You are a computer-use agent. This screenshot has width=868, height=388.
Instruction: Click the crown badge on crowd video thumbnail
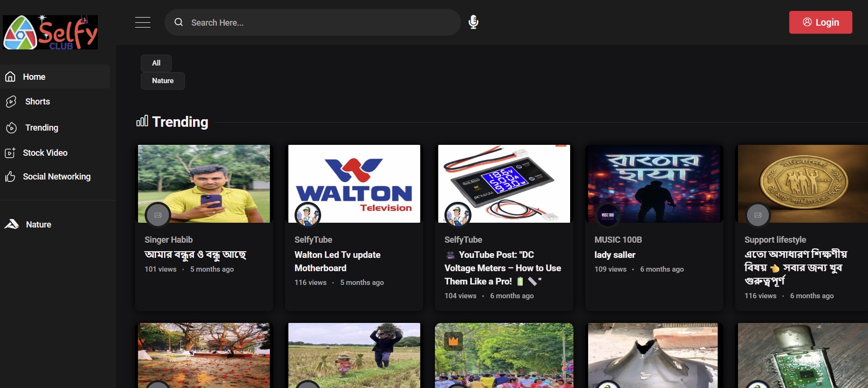(x=453, y=341)
